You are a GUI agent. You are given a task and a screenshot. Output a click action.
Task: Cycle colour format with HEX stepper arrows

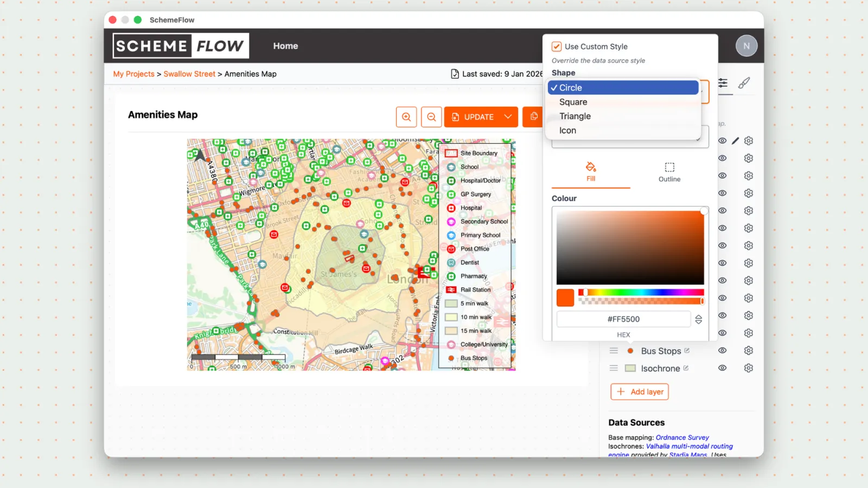pyautogui.click(x=699, y=319)
